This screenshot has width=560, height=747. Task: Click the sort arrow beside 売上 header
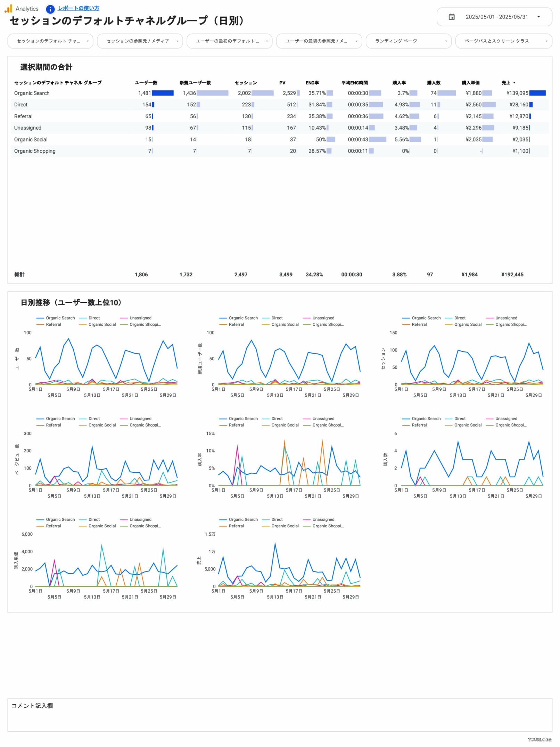pyautogui.click(x=514, y=83)
